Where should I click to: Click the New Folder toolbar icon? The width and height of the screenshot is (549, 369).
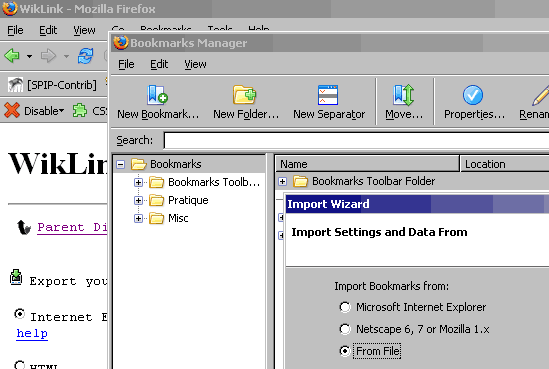point(244,95)
